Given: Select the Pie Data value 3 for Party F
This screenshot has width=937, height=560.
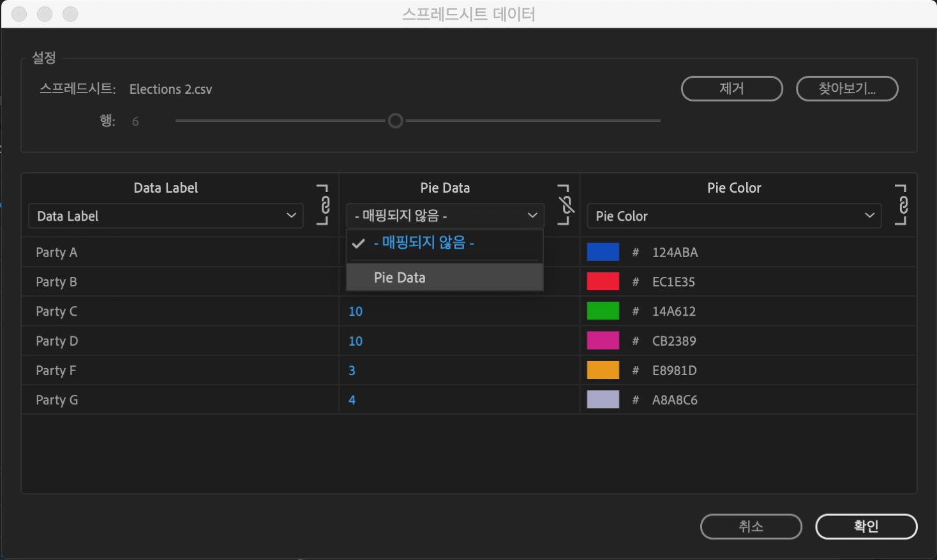Looking at the screenshot, I should [352, 371].
